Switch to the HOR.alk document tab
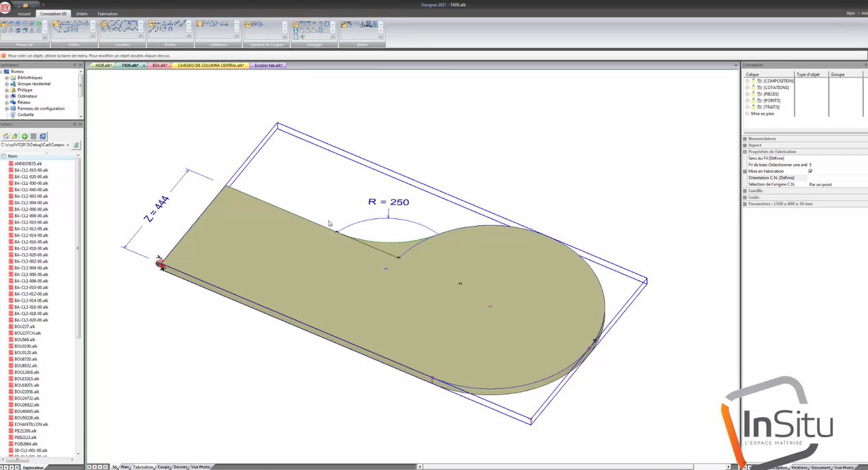The image size is (868, 470). [x=103, y=65]
